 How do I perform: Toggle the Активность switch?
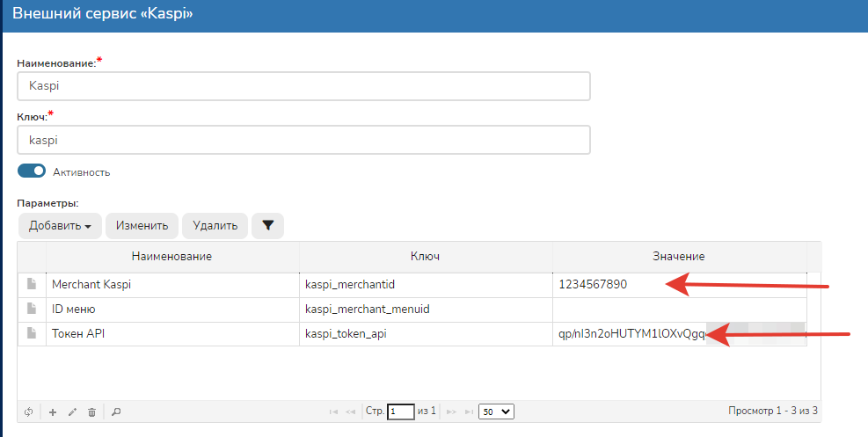click(31, 171)
